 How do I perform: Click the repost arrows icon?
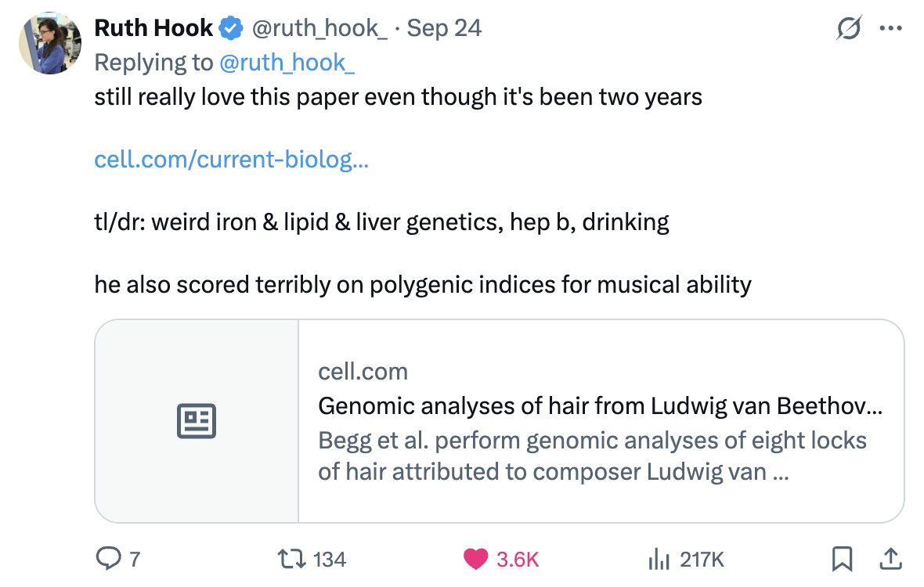pyautogui.click(x=291, y=559)
